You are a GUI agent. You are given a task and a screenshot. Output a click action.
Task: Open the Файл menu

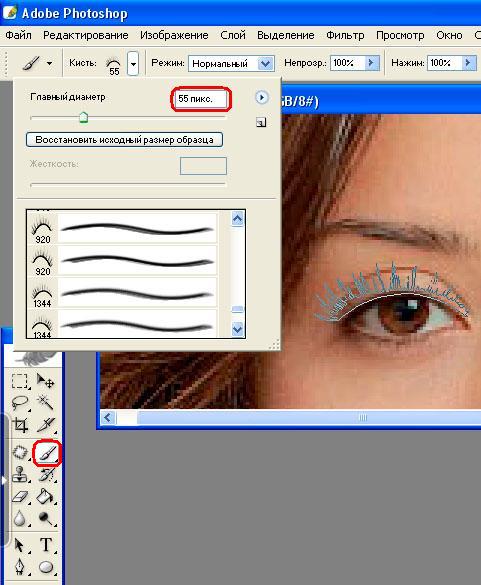pyautogui.click(x=18, y=35)
